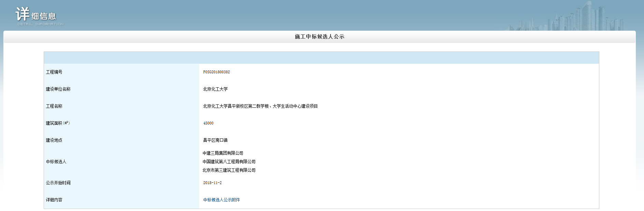644x211 pixels.
Task: Click the 中标候选人 row label
Action: [56, 162]
